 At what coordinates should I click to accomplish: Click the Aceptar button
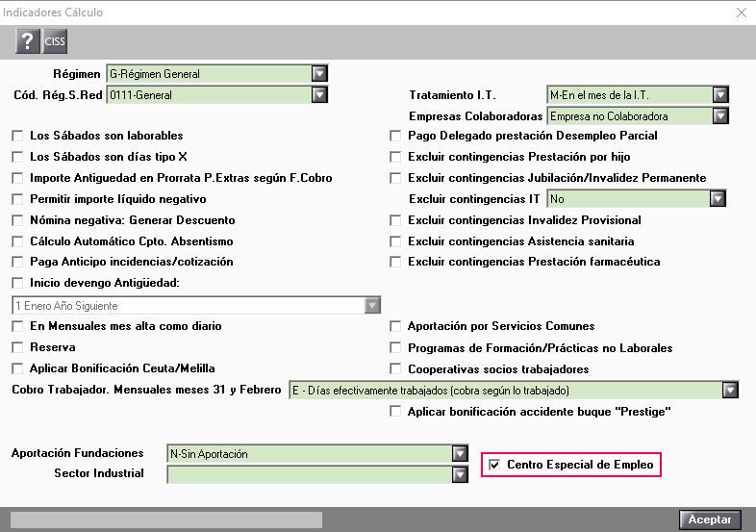(x=710, y=519)
